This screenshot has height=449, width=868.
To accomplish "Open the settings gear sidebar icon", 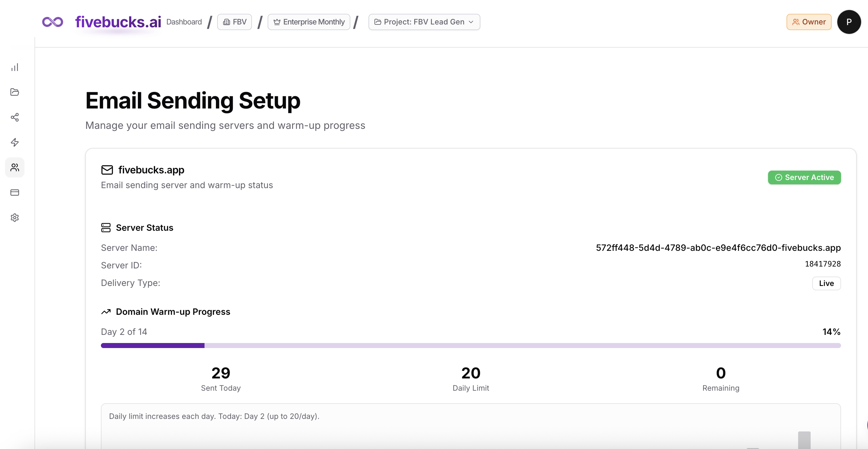I will coord(14,217).
